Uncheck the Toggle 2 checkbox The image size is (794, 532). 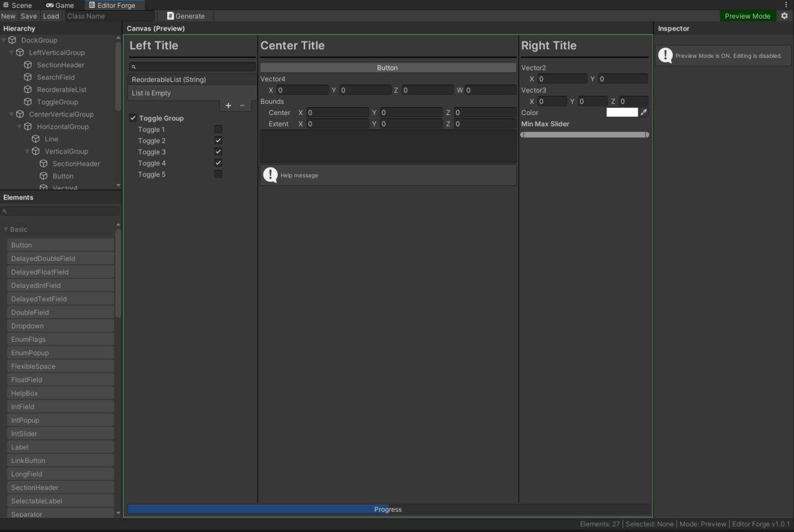tap(218, 140)
